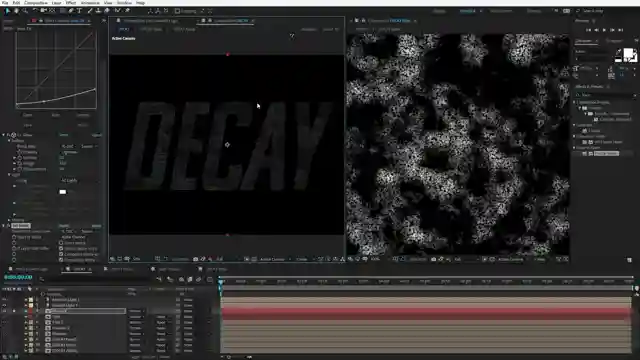Select the Unified Camera tool
Image resolution: width=640 pixels, height=360 pixels.
click(x=44, y=11)
